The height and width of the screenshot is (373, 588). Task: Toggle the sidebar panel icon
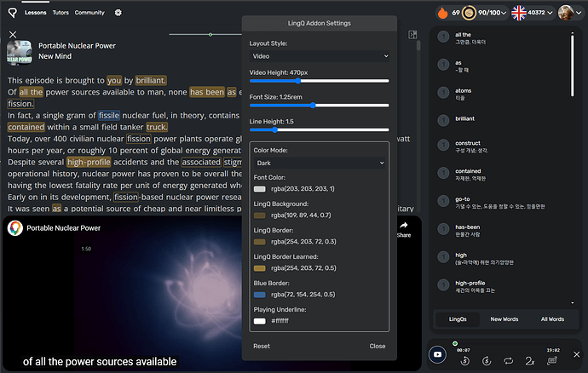[x=412, y=34]
